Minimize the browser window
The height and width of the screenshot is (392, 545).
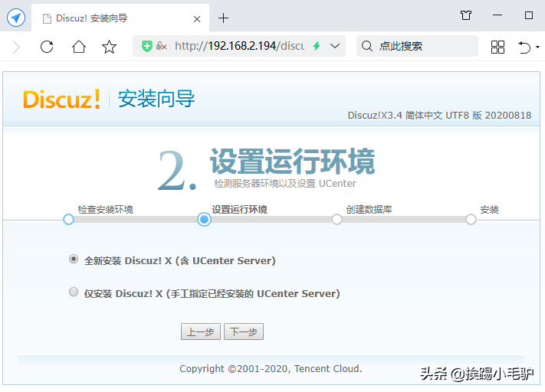pos(497,15)
